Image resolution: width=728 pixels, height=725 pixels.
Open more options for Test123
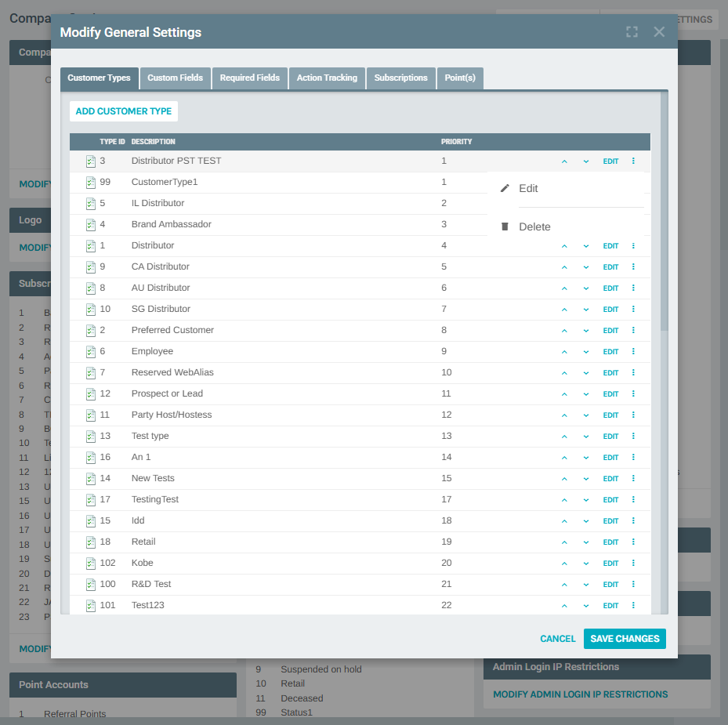[x=633, y=605]
